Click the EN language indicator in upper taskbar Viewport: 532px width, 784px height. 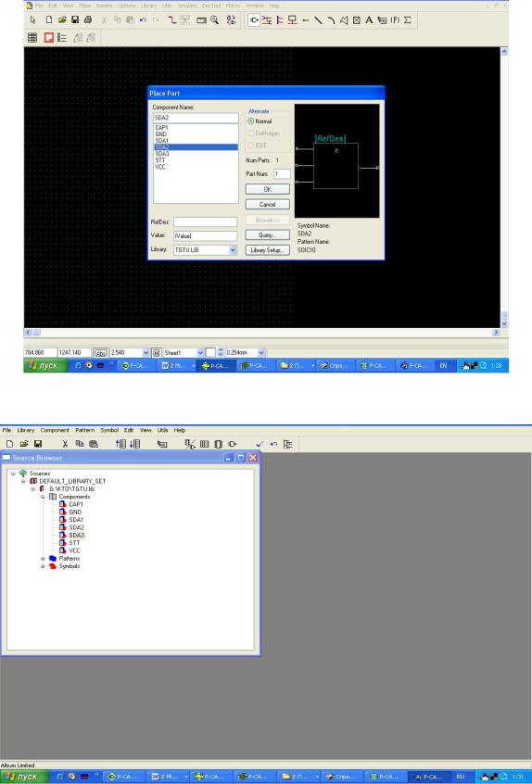click(443, 366)
